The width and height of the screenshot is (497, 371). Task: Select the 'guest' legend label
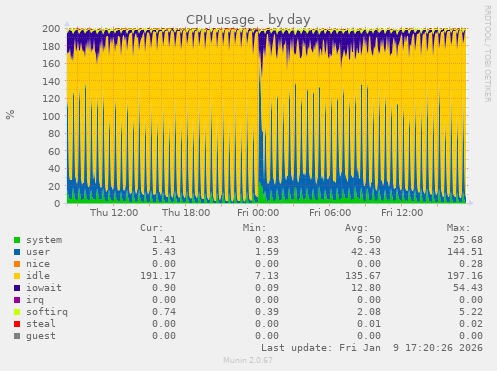pos(41,336)
